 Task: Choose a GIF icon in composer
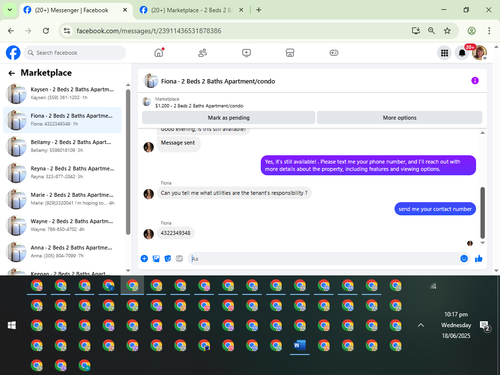[x=179, y=258]
